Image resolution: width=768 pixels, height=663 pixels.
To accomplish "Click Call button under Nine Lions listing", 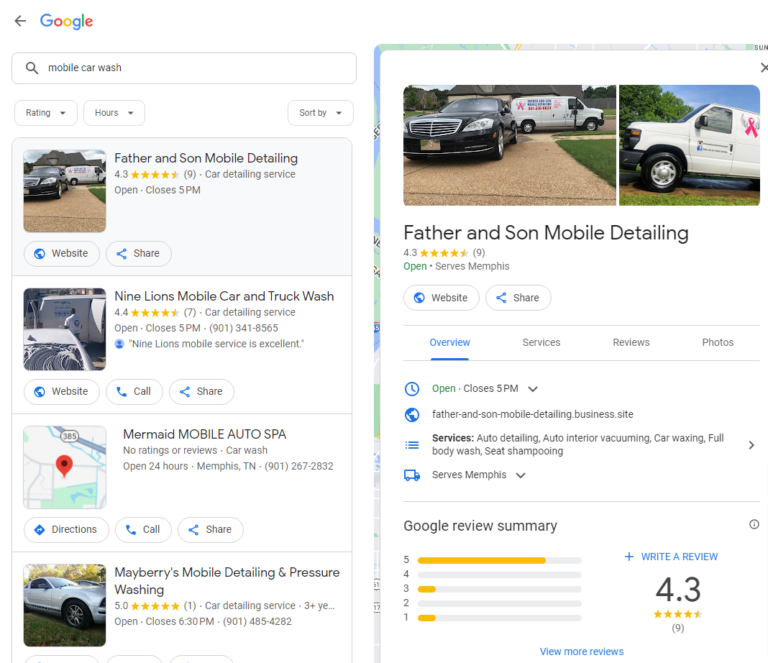I will tap(134, 391).
